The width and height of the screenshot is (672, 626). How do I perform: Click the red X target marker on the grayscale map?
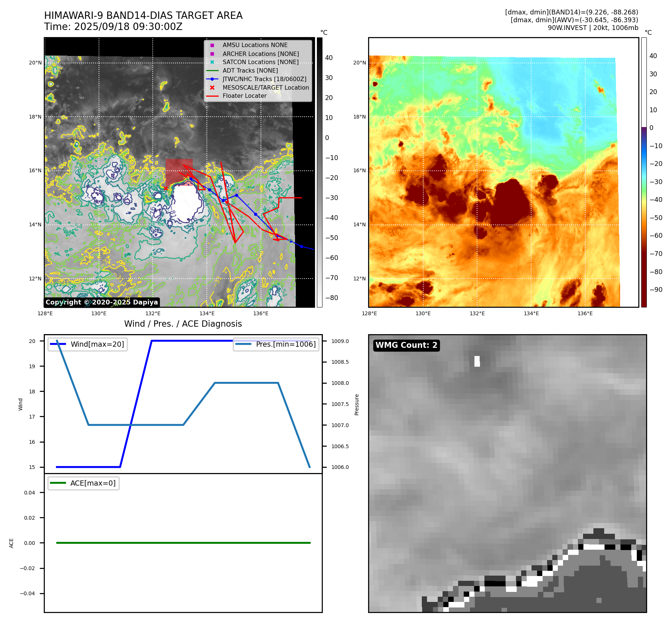click(x=166, y=188)
